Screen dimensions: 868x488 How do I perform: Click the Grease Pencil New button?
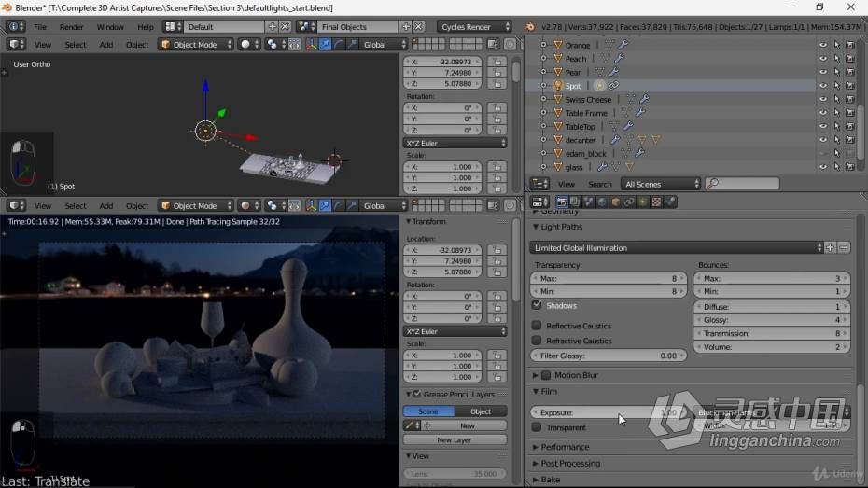pos(468,425)
